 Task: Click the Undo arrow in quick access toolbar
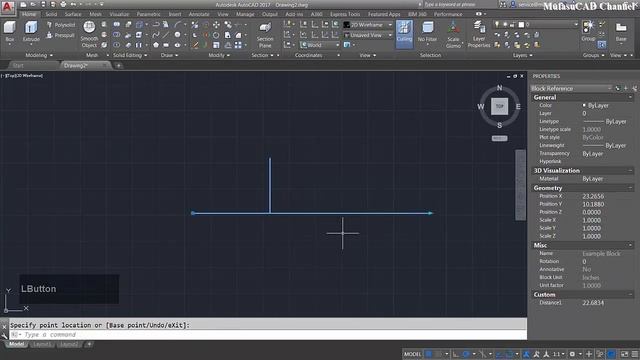coord(73,4)
